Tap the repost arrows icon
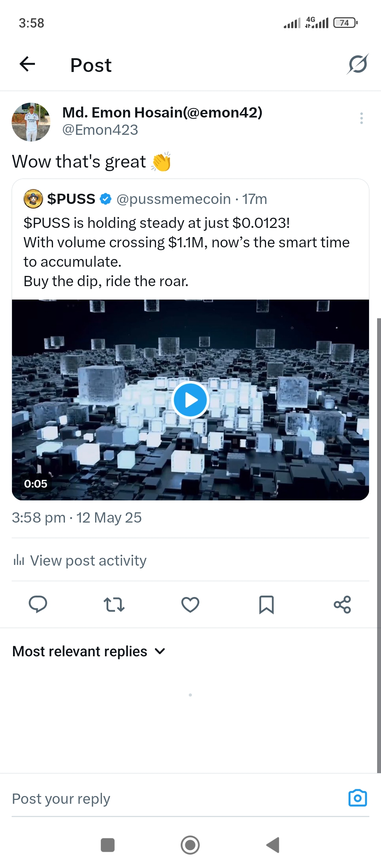The height and width of the screenshot is (868, 381). (x=114, y=604)
